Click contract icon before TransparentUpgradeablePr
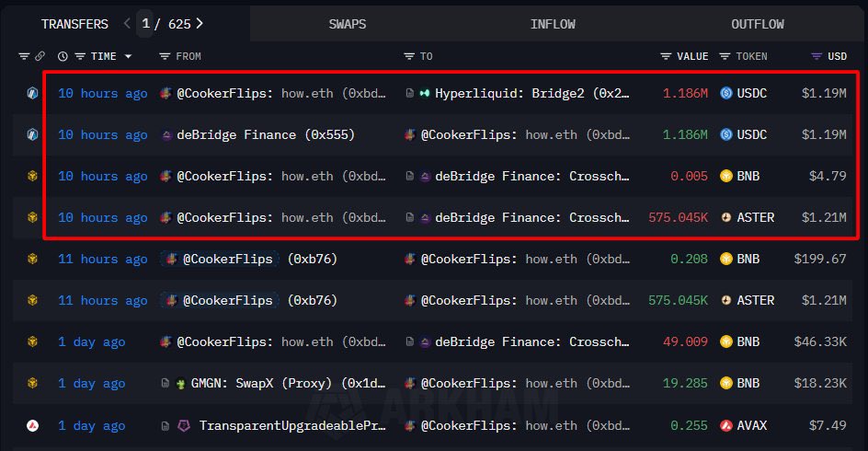This screenshot has height=451, width=868. click(165, 425)
